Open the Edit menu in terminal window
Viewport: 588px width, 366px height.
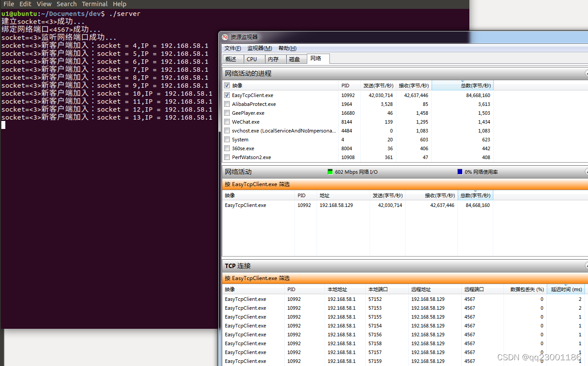click(x=25, y=4)
